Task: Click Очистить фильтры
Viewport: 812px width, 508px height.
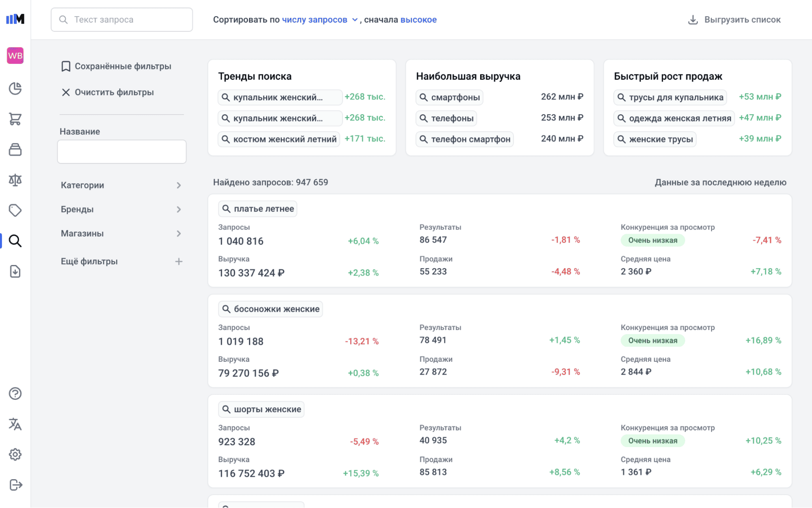Action: pos(108,92)
